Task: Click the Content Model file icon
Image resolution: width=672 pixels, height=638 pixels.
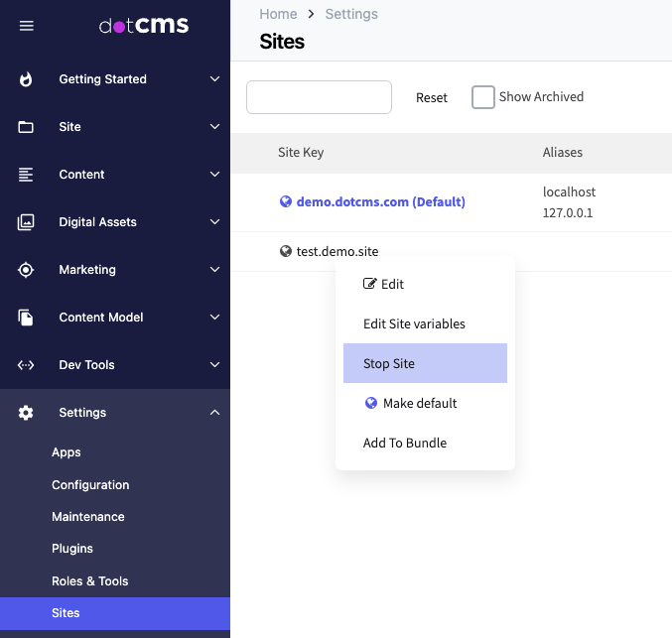Action: (26, 318)
